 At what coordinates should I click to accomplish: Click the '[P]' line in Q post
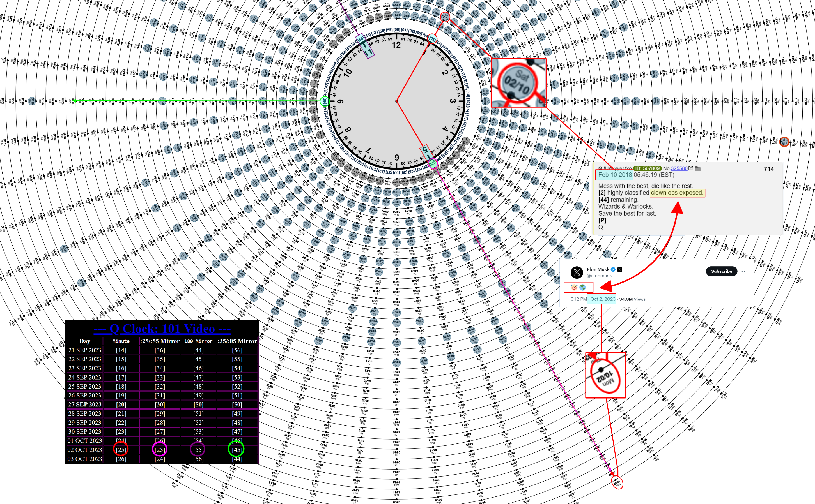click(x=602, y=220)
